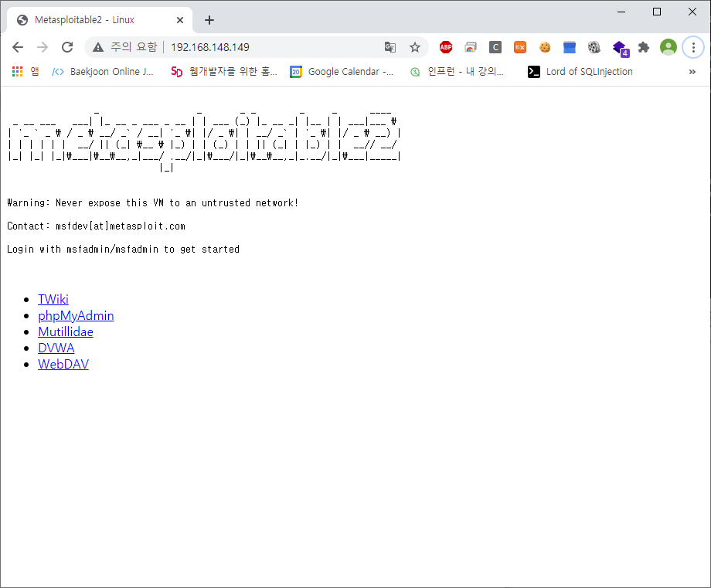Open the Google Calendar bookmark

[x=342, y=72]
